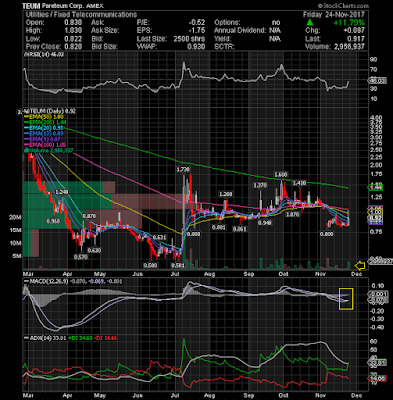Click the P/E value -0.52

(x=197, y=22)
